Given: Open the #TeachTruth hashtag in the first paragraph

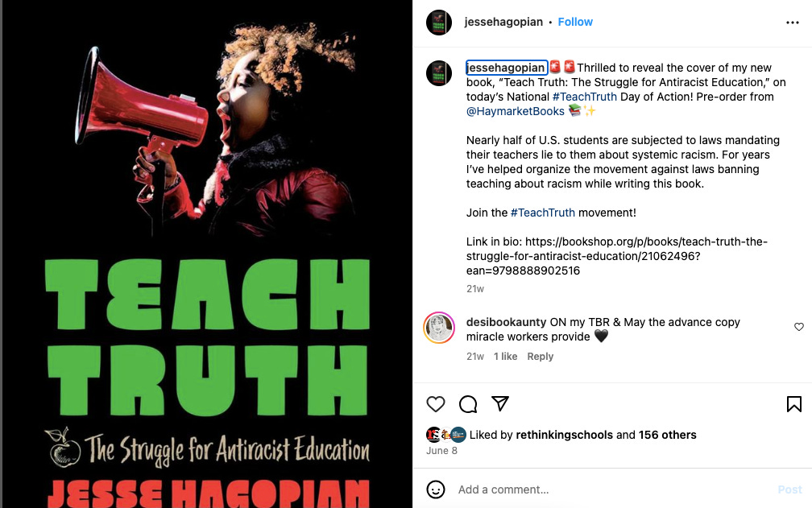Looking at the screenshot, I should 584,97.
